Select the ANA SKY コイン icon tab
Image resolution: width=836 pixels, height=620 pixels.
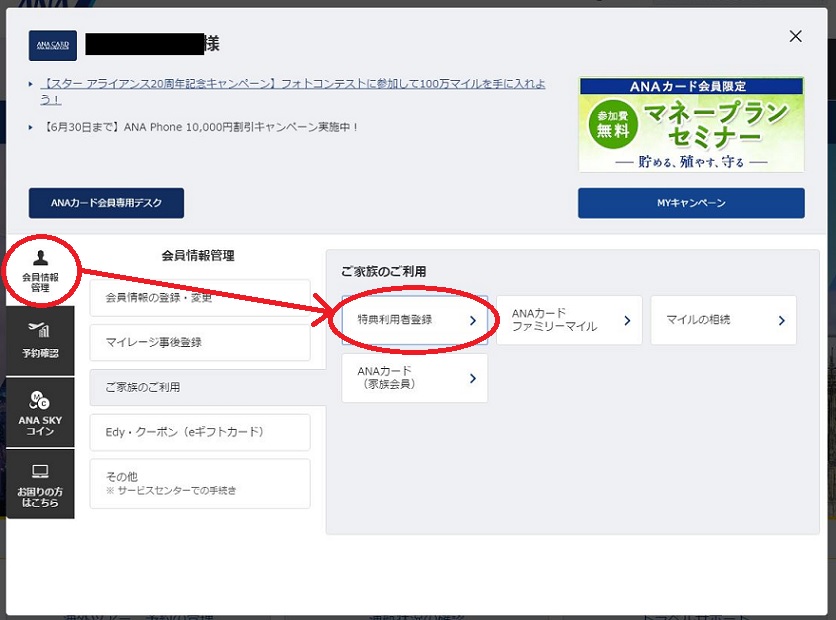click(41, 413)
